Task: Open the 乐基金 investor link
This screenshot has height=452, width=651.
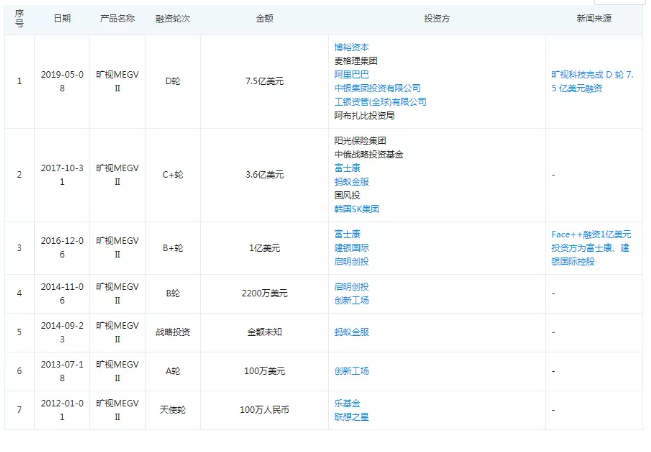Action: (x=346, y=403)
